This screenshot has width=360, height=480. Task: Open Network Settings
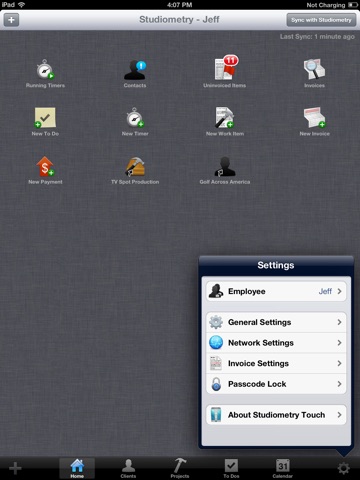click(x=276, y=343)
